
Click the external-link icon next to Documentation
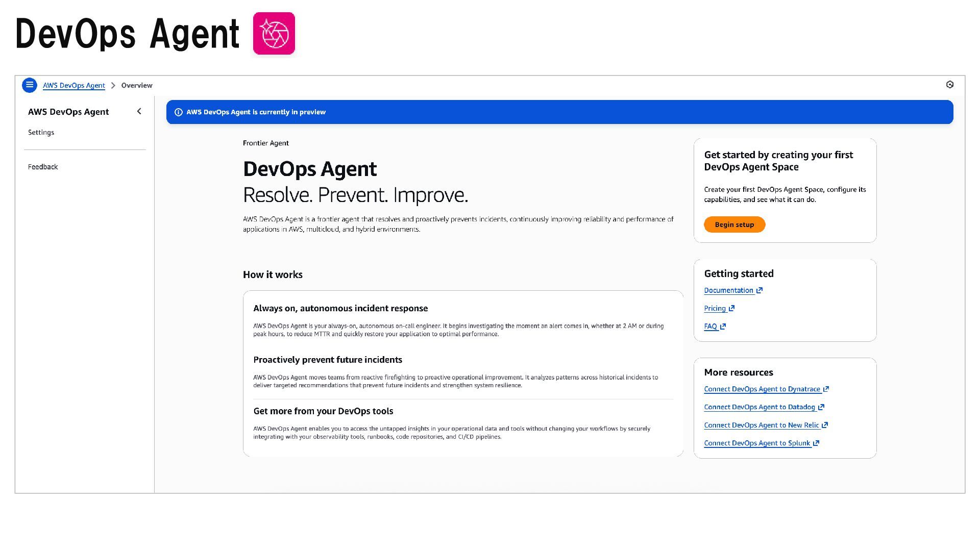[x=759, y=290]
